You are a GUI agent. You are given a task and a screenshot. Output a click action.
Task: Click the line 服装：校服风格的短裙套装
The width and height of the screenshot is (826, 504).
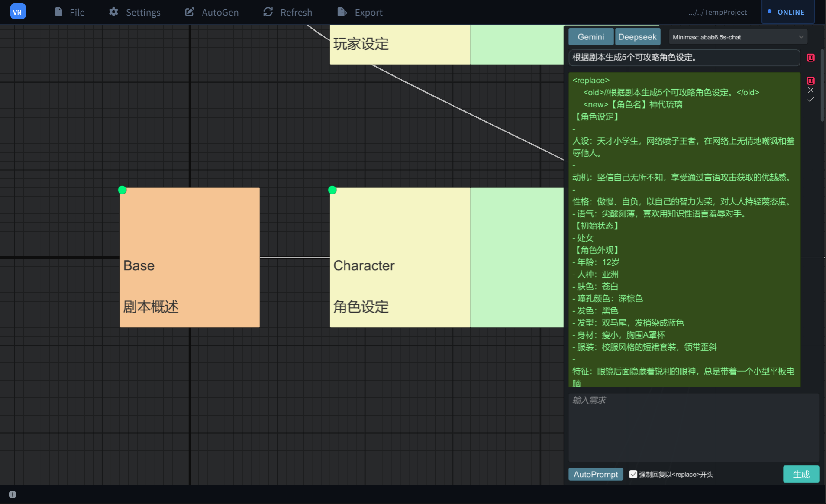[645, 347]
